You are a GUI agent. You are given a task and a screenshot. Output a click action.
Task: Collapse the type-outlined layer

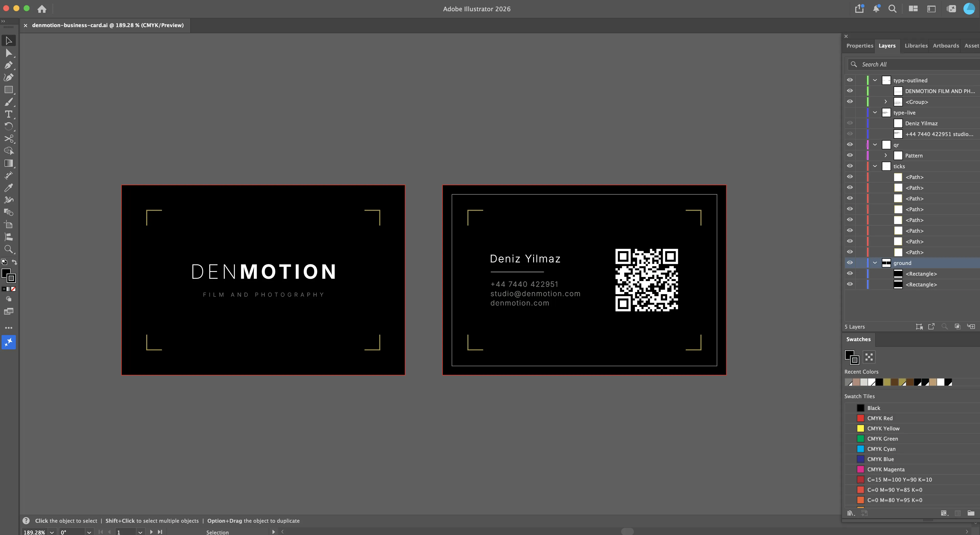pyautogui.click(x=875, y=80)
